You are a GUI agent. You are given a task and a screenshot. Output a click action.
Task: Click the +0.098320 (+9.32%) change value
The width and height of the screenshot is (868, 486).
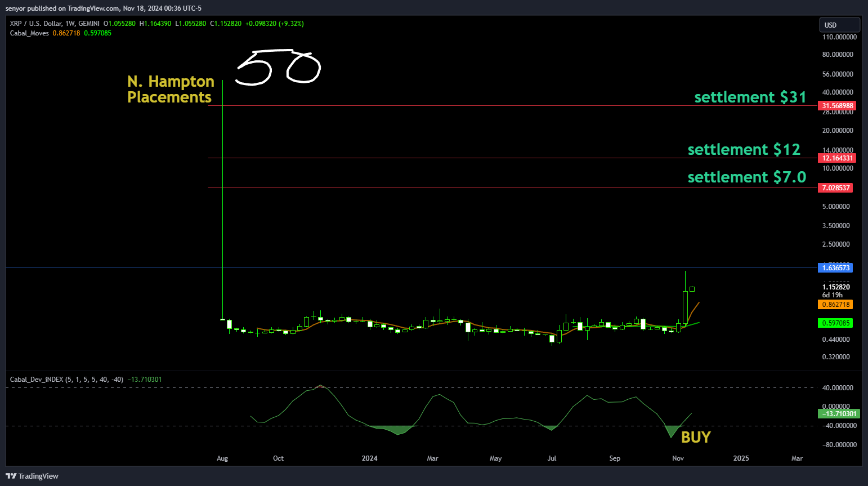[274, 24]
